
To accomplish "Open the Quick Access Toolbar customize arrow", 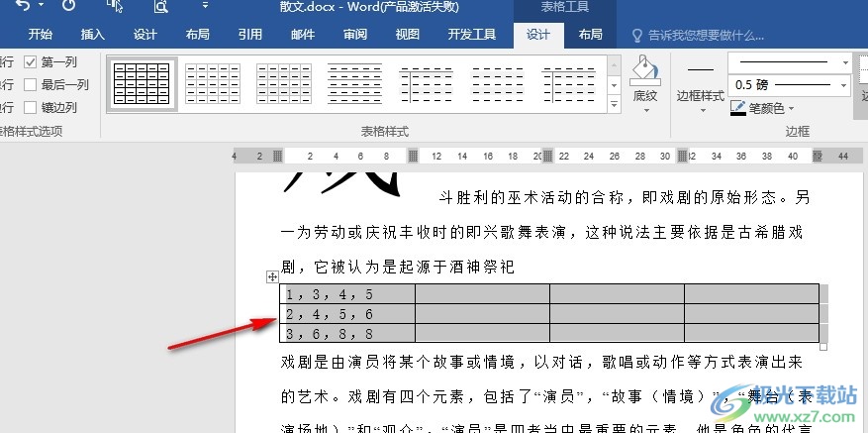I will (x=205, y=5).
